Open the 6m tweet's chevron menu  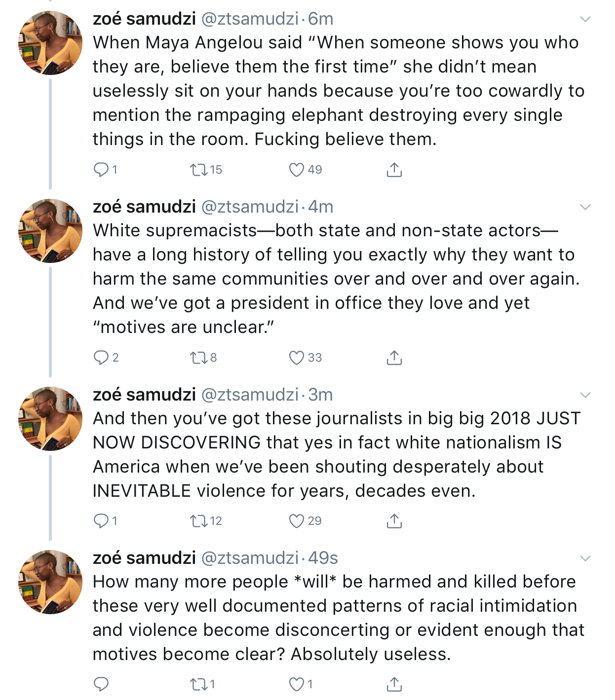coord(585,19)
